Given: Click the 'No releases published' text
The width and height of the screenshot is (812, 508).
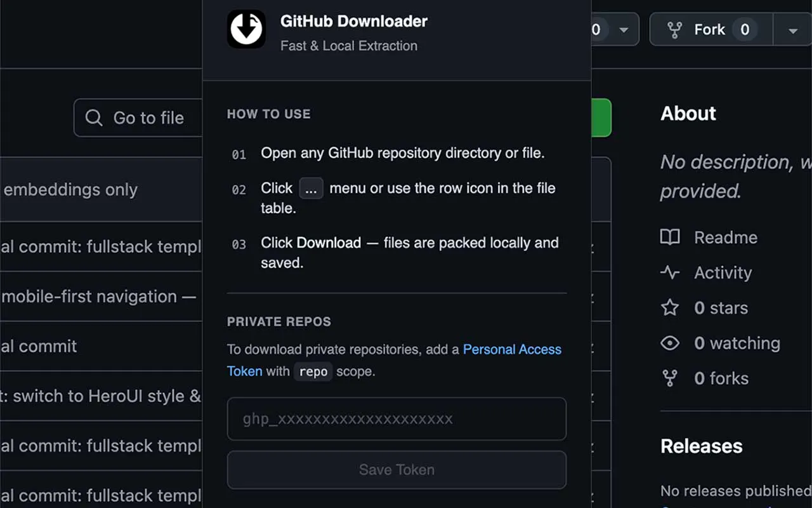Looking at the screenshot, I should click(x=736, y=491).
